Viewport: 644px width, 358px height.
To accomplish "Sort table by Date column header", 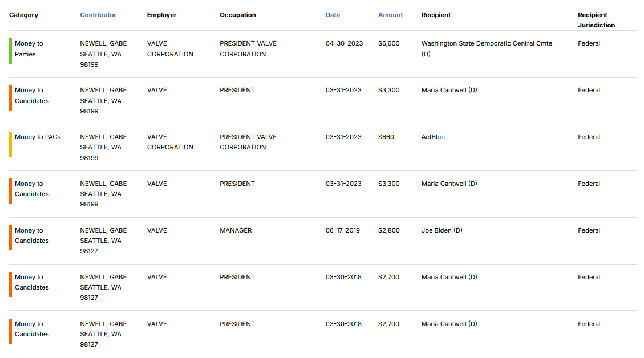I will [333, 15].
